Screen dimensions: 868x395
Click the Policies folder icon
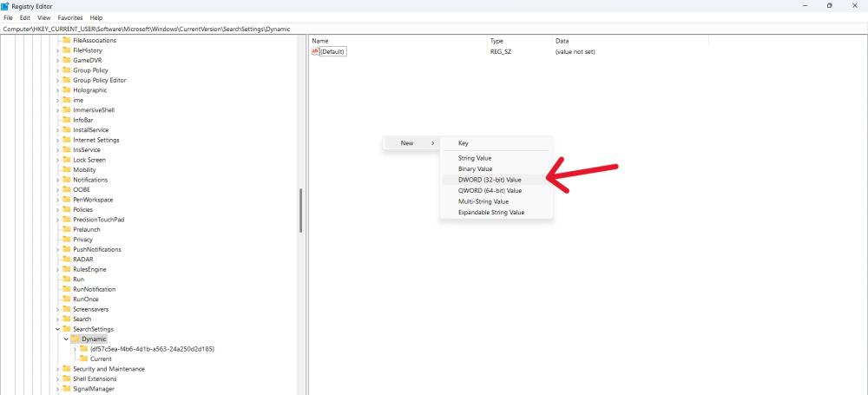(x=67, y=209)
